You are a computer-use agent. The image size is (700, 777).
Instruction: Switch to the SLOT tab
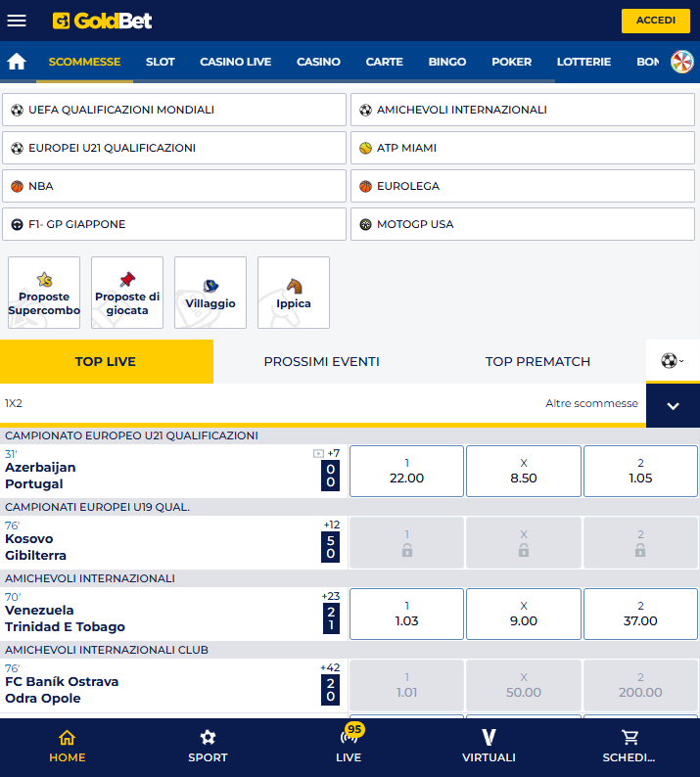[x=161, y=62]
